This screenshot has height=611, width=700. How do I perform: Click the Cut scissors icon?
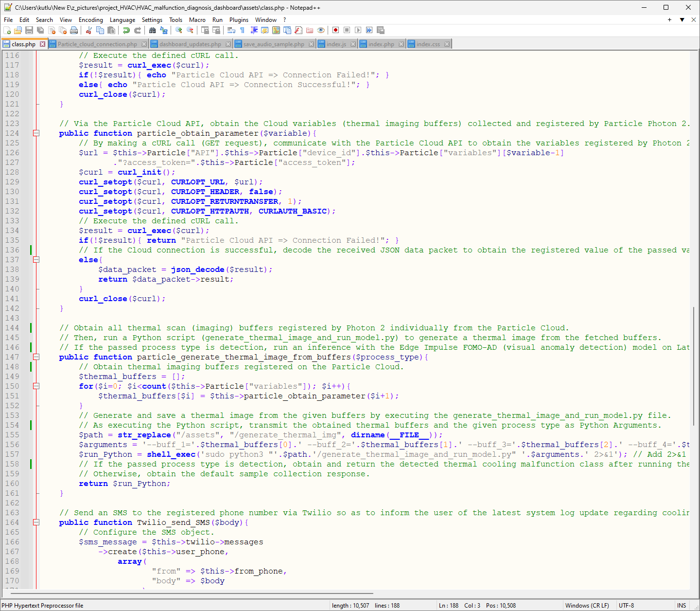point(88,30)
